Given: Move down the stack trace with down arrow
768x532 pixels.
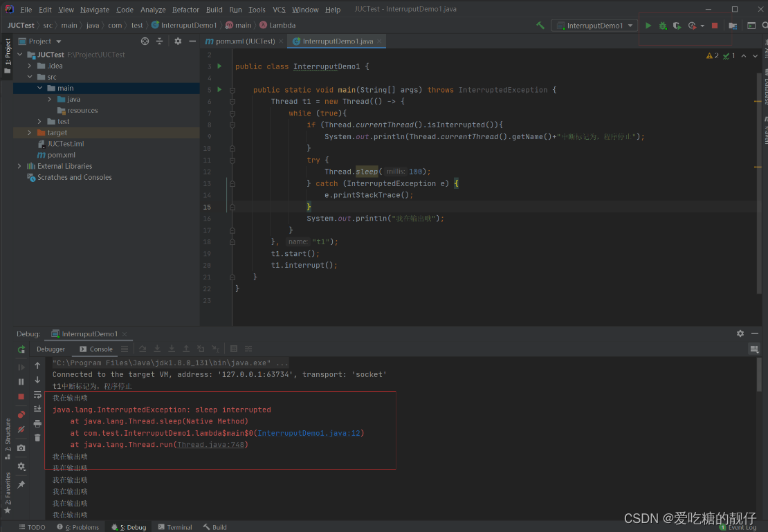Looking at the screenshot, I should (x=37, y=380).
